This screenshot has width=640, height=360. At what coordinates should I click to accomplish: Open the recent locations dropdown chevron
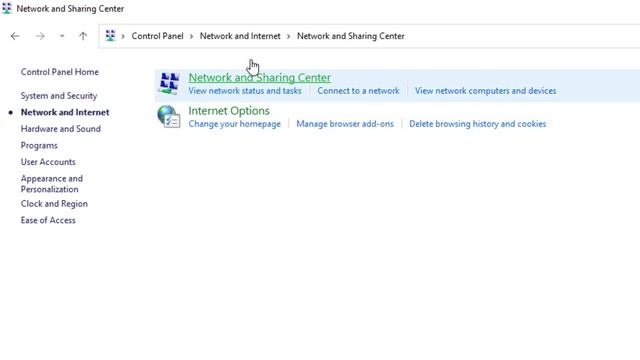click(62, 36)
